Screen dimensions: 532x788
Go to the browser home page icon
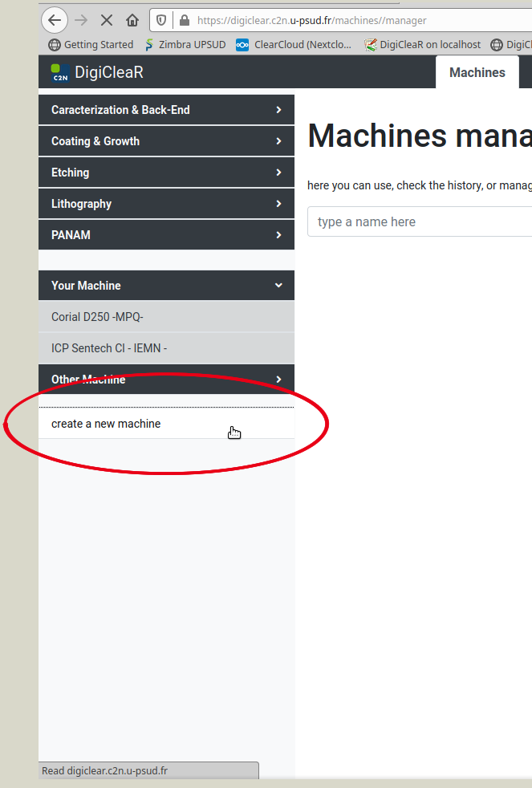(x=132, y=20)
